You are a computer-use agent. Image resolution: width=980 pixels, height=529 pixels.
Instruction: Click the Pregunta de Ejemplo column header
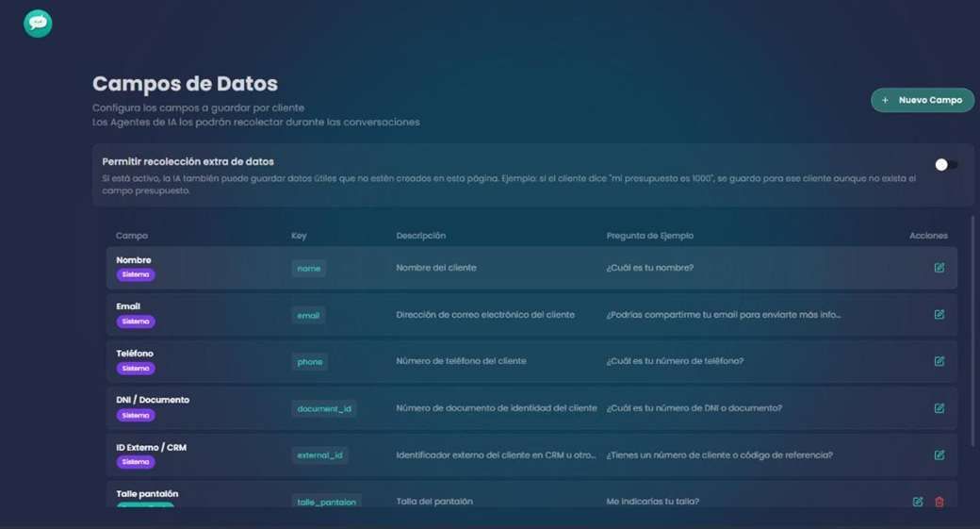click(x=649, y=236)
